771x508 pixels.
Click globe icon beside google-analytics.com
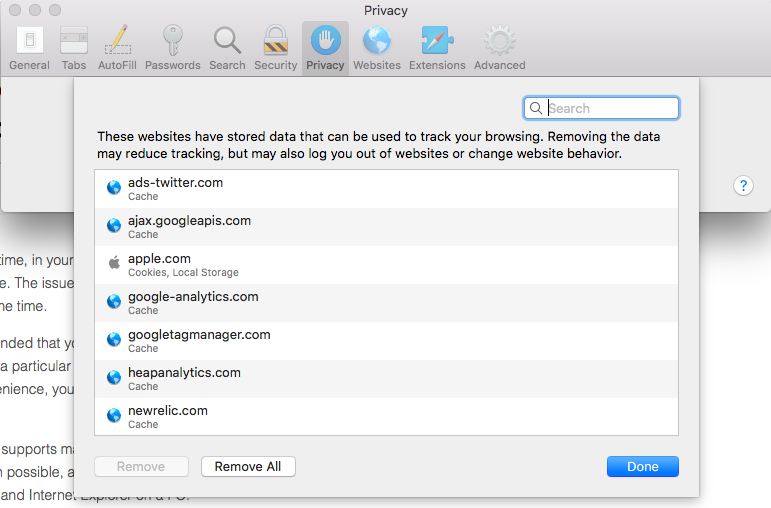[114, 301]
